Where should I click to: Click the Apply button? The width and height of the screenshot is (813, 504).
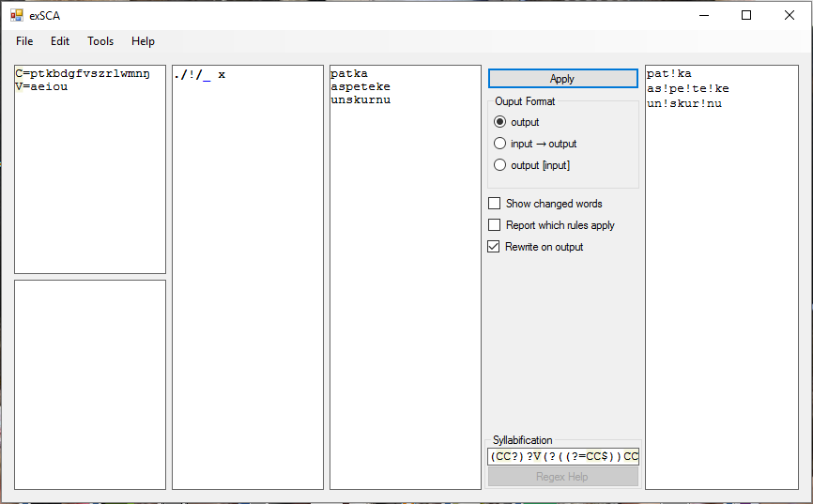(562, 79)
